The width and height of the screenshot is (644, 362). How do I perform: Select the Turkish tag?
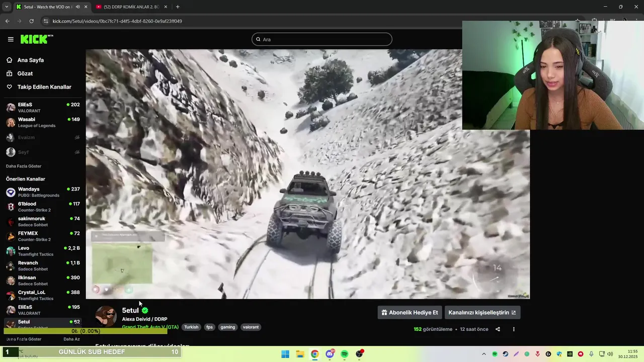tap(191, 327)
